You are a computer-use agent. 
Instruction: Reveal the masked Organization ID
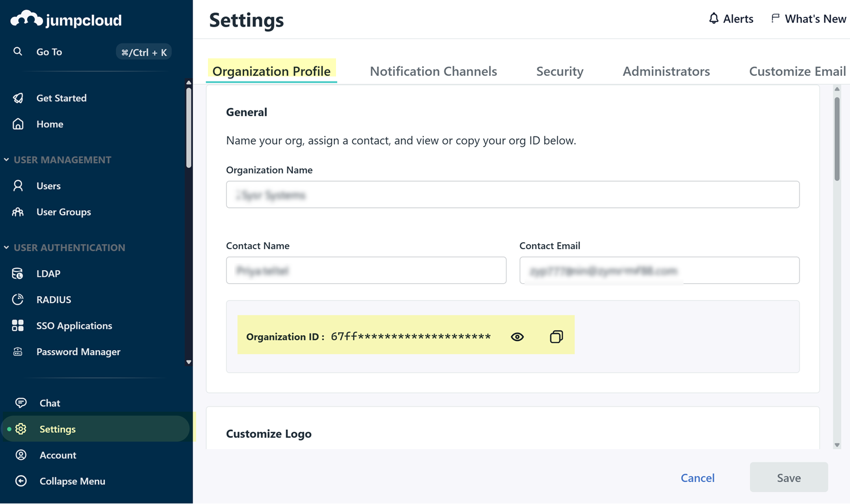click(x=517, y=337)
